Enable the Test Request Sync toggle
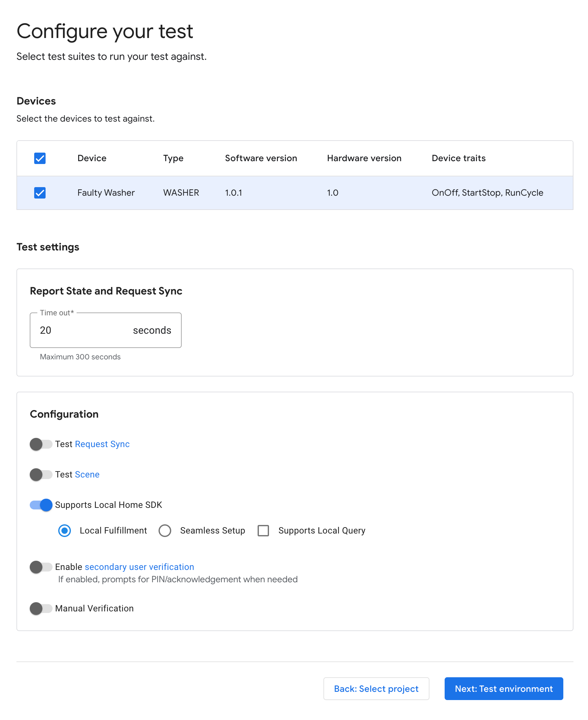Viewport: 588px width, 720px height. click(x=41, y=444)
